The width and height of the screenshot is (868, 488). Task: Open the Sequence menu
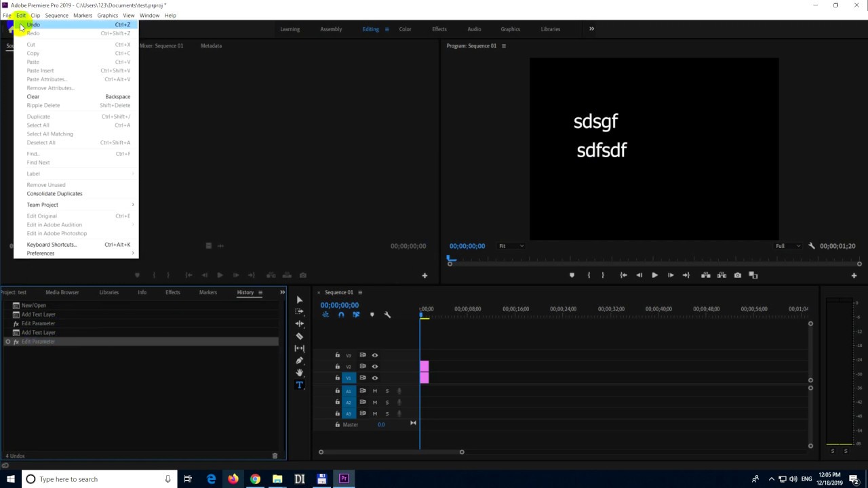point(56,15)
